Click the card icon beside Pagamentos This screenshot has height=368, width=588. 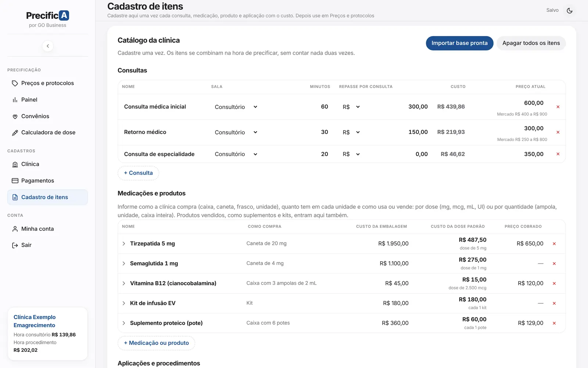click(15, 181)
